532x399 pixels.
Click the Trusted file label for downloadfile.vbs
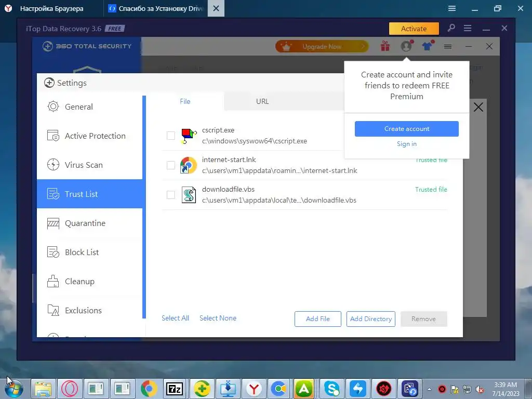431,189
